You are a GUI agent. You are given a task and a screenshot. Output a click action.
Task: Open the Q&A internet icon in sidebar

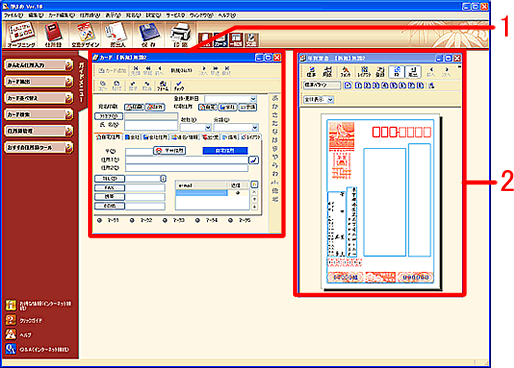point(11,349)
